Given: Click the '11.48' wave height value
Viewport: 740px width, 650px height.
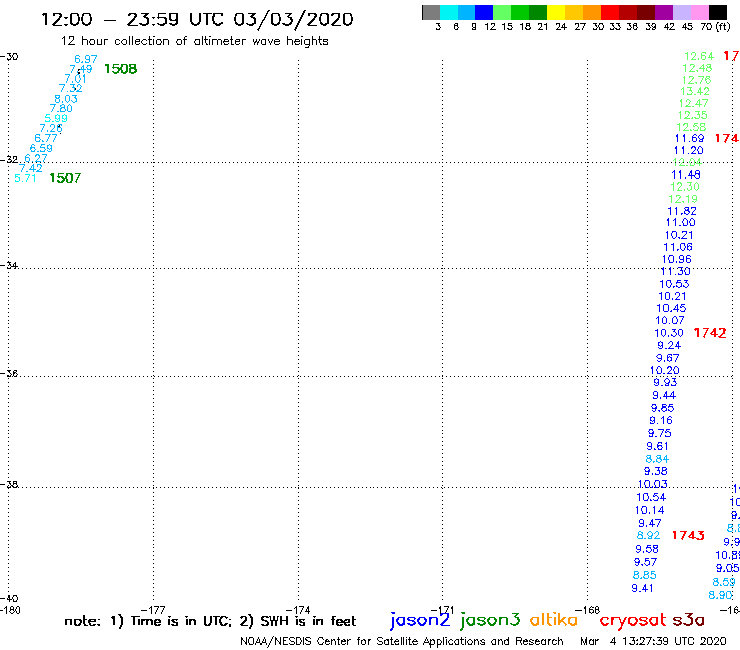Looking at the screenshot, I should (686, 175).
